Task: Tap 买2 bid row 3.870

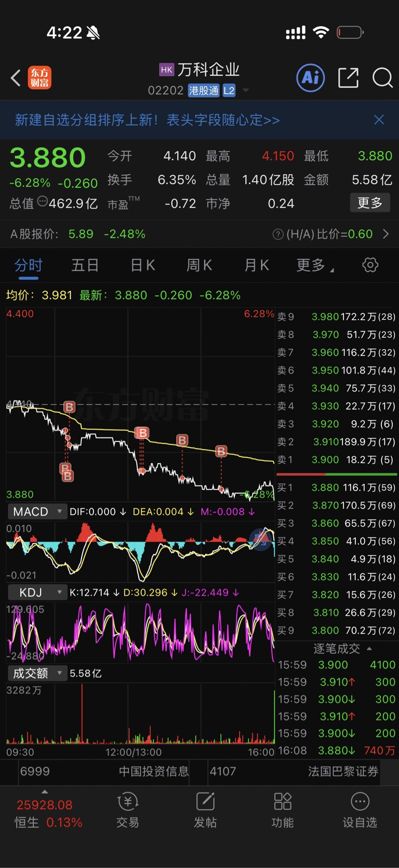Action: [x=337, y=505]
